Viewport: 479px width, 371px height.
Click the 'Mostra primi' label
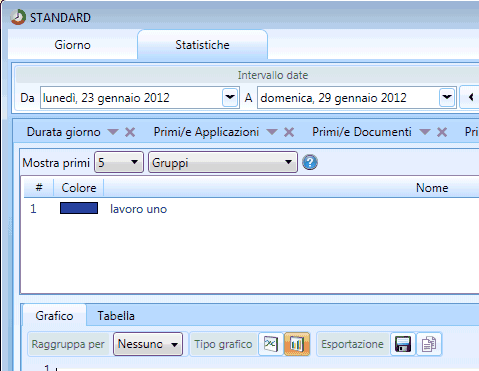coord(56,163)
